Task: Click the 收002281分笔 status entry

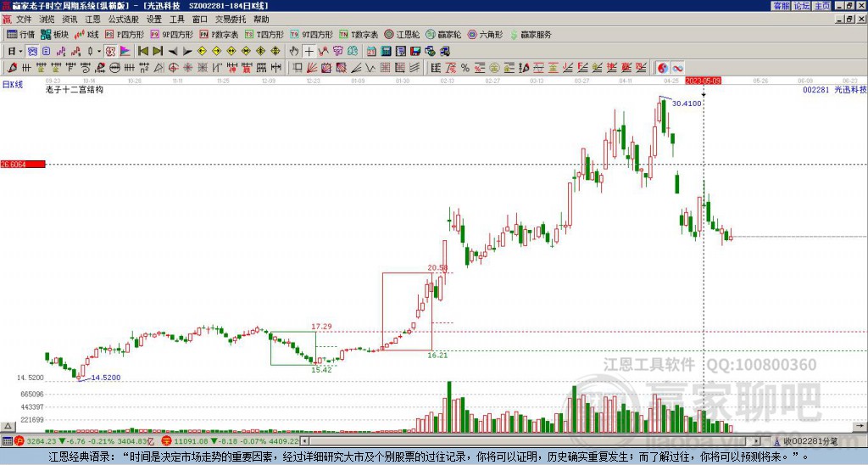Action: 809,442
